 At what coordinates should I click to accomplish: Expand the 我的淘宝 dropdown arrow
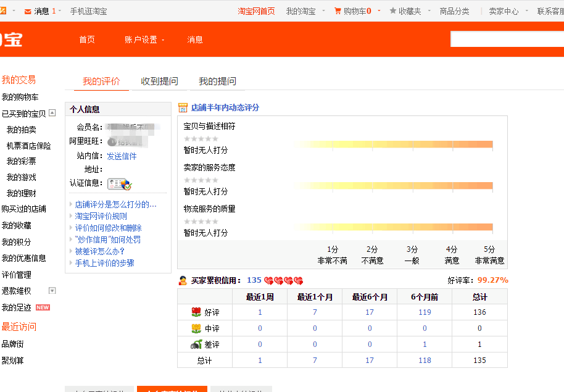[x=323, y=10]
